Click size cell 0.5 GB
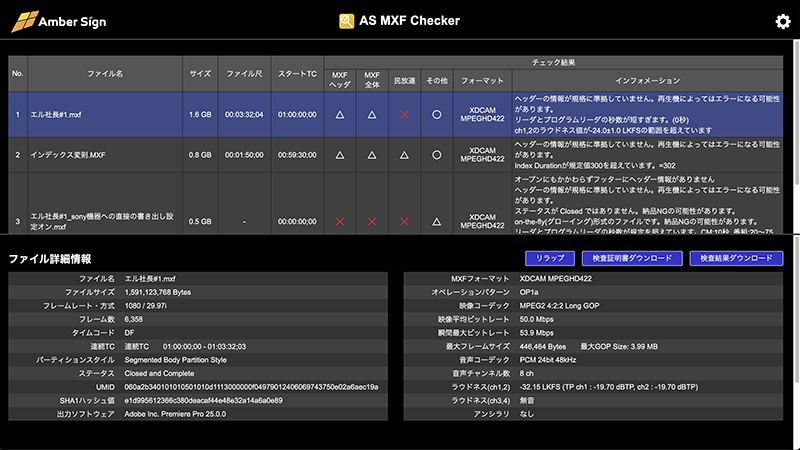Image resolution: width=800 pixels, height=450 pixels. pyautogui.click(x=201, y=221)
